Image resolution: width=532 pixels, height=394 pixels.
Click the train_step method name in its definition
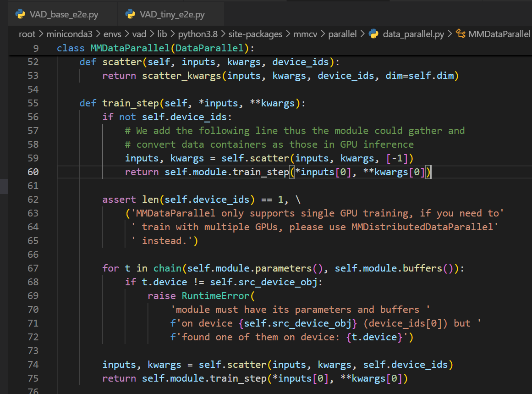130,103
